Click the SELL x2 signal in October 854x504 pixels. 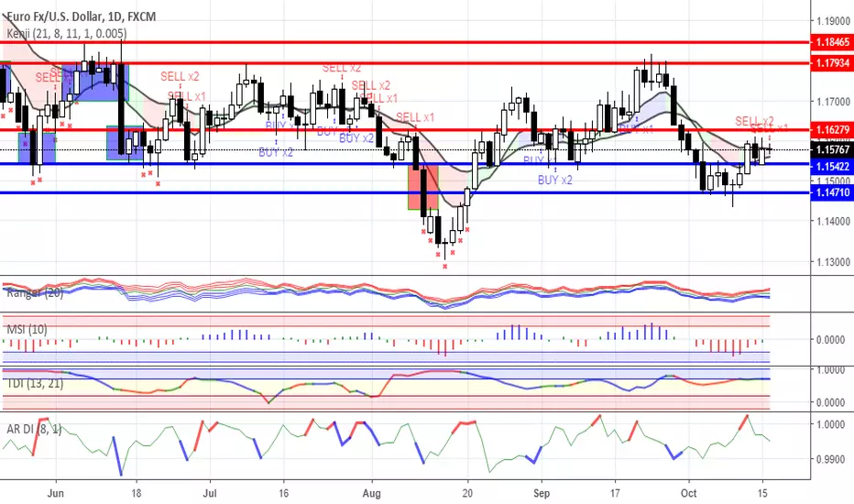tap(754, 120)
